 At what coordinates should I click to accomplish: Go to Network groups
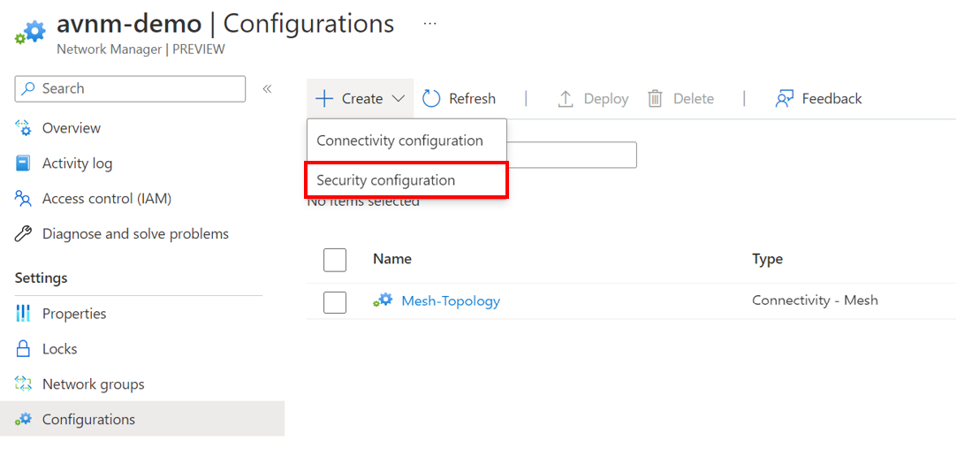pos(93,384)
